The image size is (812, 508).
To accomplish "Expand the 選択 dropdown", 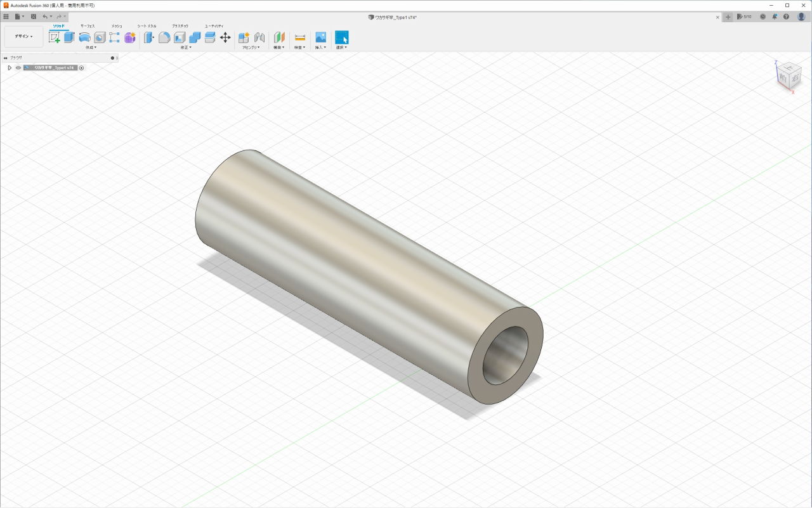I will 341,48.
